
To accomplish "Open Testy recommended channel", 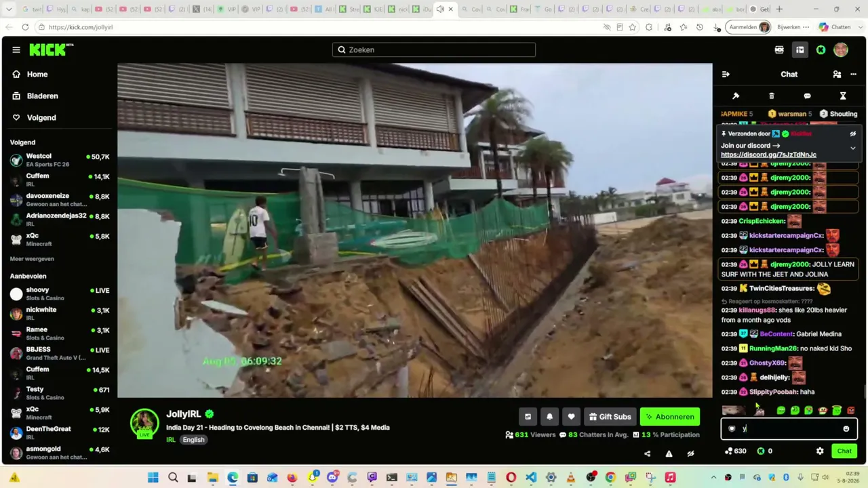I will (x=60, y=393).
